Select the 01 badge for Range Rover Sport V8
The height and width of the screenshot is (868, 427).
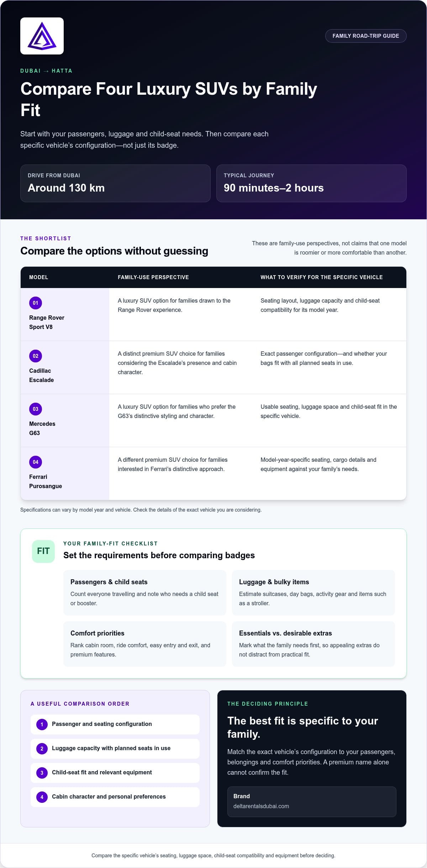[x=36, y=303]
